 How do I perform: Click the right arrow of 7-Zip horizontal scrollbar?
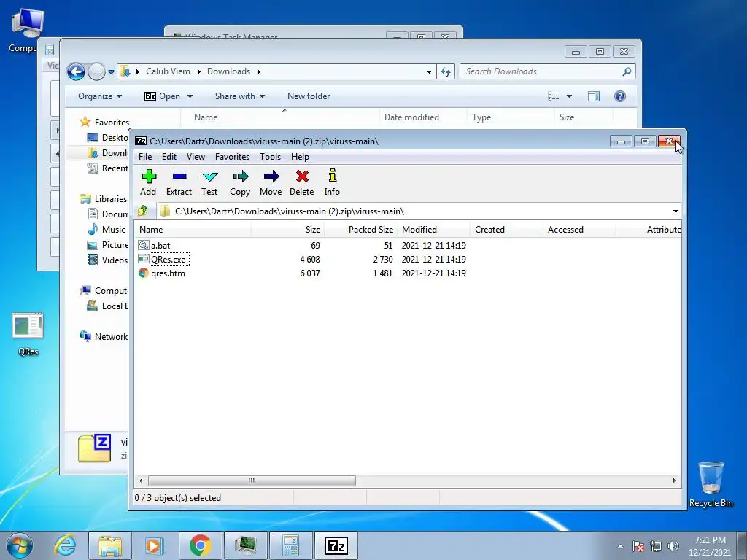pos(674,481)
